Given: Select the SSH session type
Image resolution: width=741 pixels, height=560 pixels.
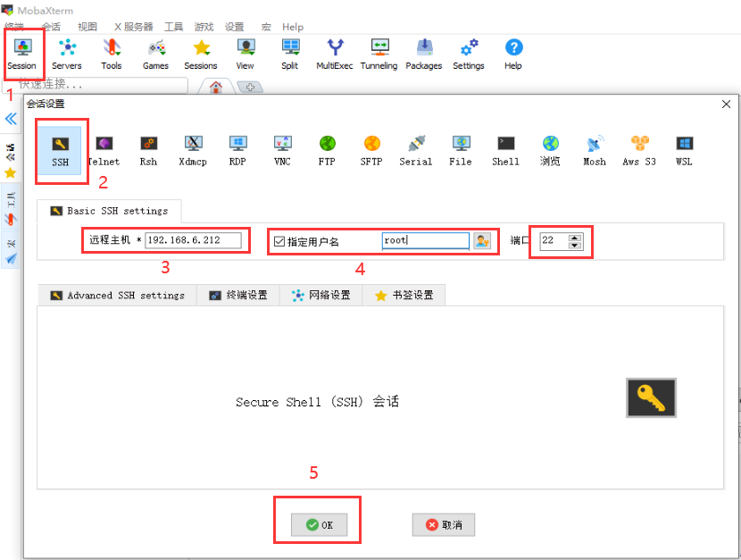Looking at the screenshot, I should (x=60, y=151).
